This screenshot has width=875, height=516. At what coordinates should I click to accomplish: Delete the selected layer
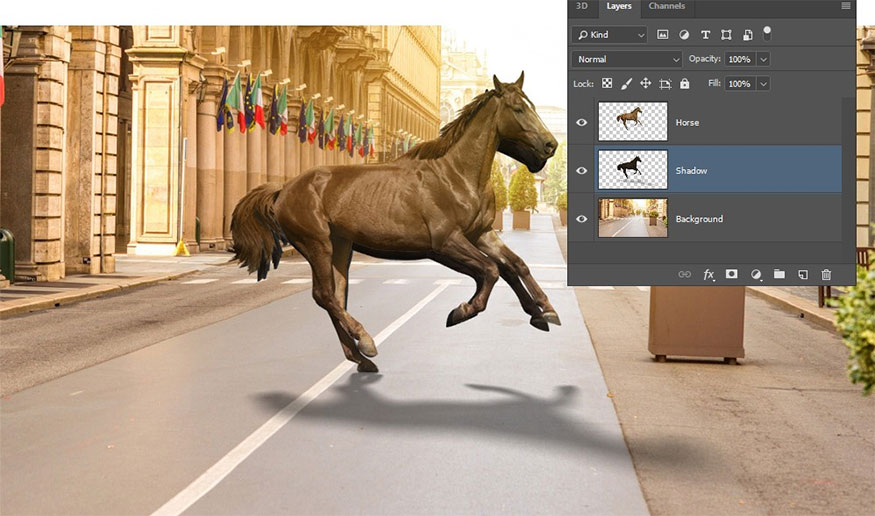point(826,274)
